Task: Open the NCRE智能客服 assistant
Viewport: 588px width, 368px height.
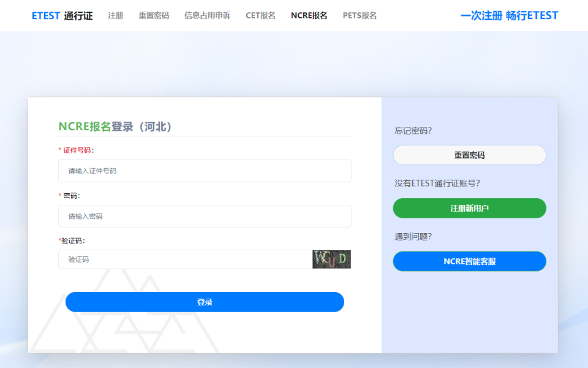Action: [x=469, y=261]
